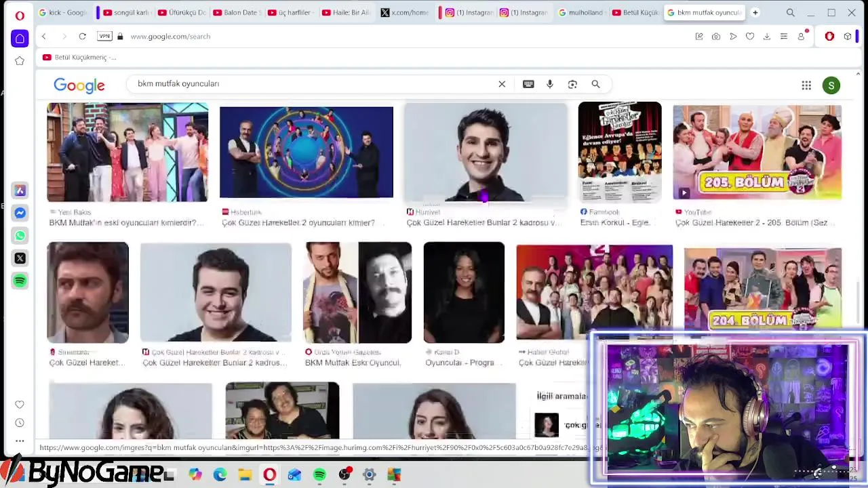Go back with the browser back arrow
868x488 pixels.
pyautogui.click(x=43, y=36)
